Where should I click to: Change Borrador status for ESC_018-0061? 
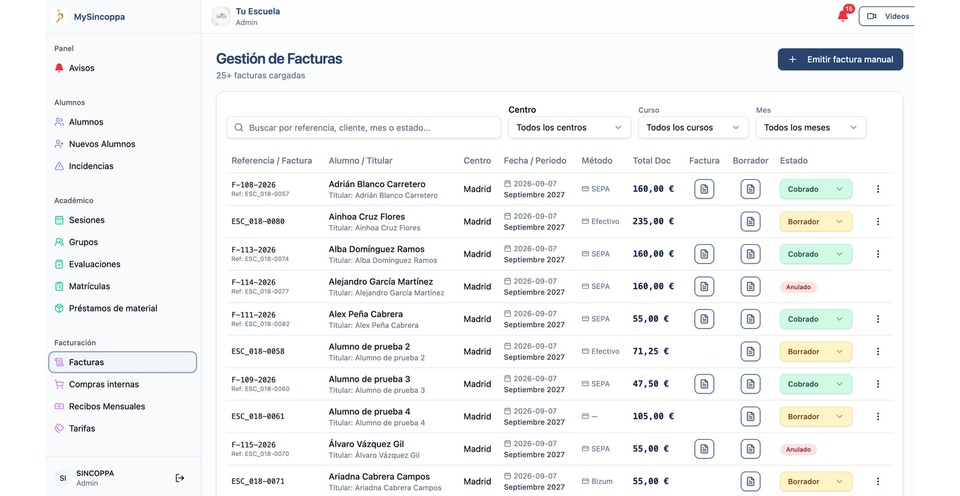816,416
